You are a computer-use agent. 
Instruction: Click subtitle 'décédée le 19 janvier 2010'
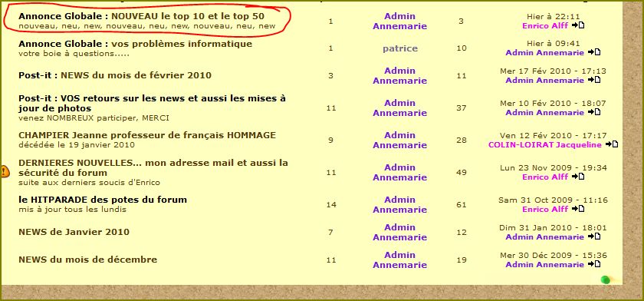point(77,145)
